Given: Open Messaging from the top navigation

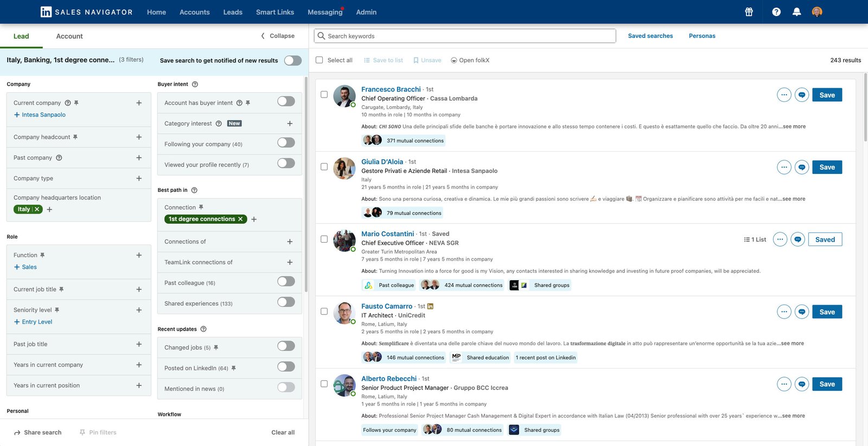Looking at the screenshot, I should 325,12.
